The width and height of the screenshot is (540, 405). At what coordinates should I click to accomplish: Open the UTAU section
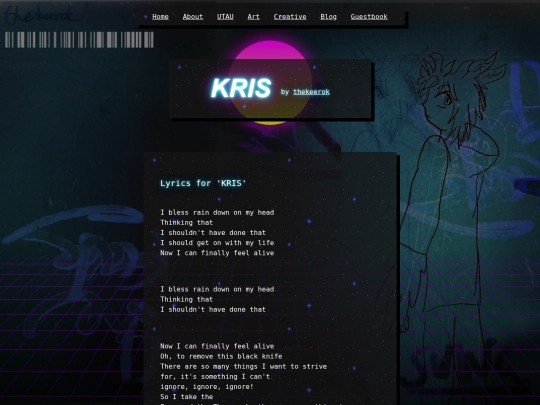point(225,17)
